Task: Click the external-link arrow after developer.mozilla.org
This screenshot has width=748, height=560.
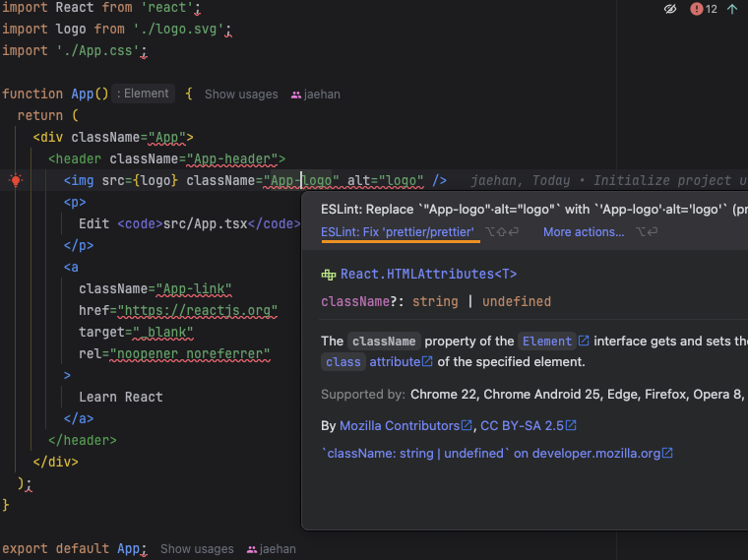Action: coord(667,453)
